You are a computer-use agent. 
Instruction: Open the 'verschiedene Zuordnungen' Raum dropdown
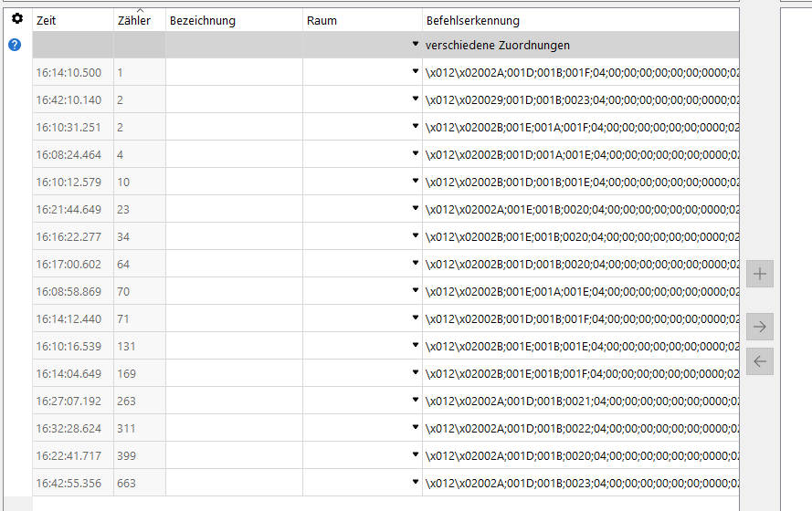[x=415, y=44]
